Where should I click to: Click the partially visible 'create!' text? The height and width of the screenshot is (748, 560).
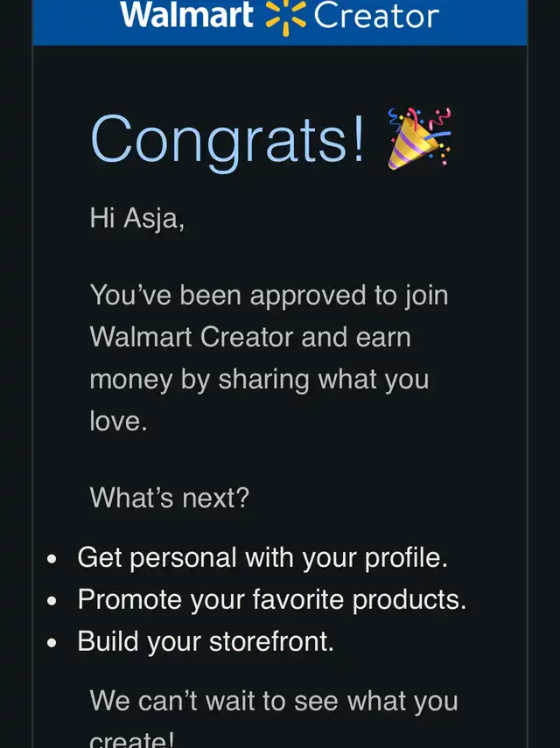131,740
